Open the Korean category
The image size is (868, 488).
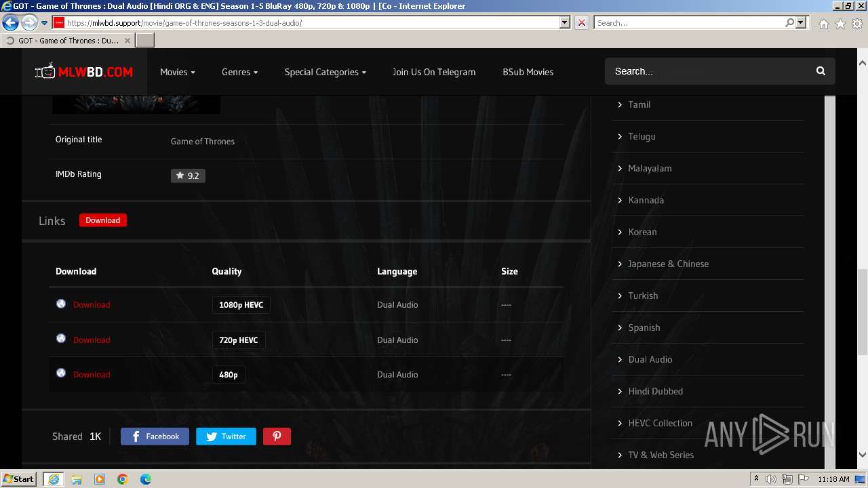(x=642, y=232)
